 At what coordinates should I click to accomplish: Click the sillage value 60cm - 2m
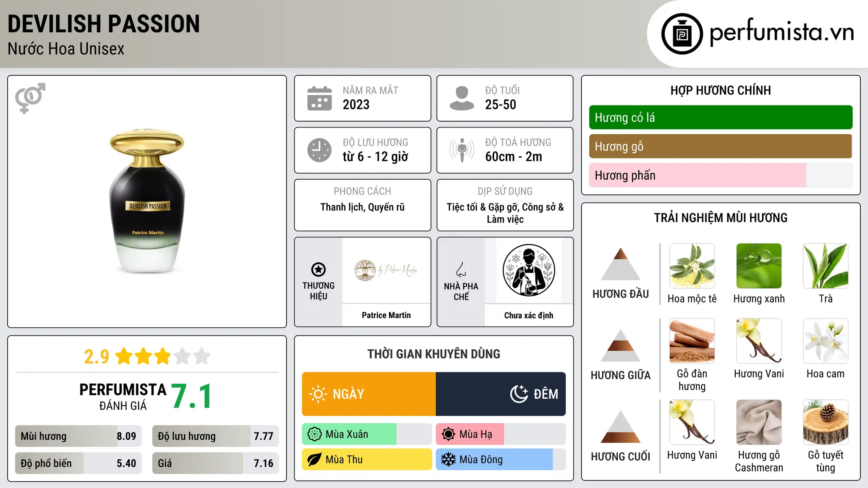pyautogui.click(x=514, y=157)
